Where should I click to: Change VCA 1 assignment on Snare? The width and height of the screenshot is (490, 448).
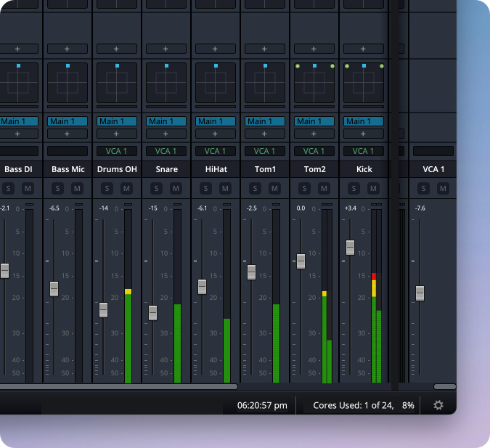point(166,151)
